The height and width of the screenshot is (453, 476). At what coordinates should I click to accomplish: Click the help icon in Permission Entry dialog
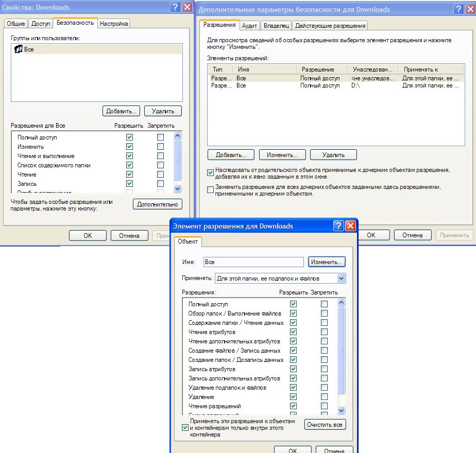[x=338, y=226]
